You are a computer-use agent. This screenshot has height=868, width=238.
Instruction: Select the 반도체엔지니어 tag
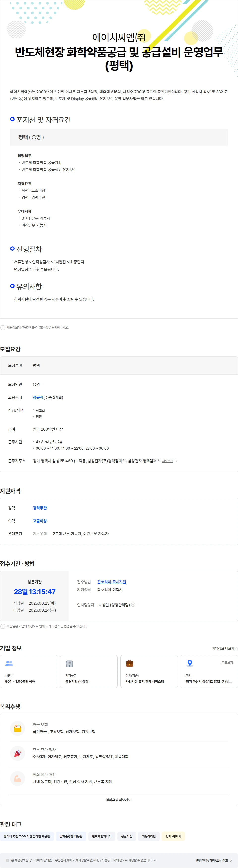(x=102, y=836)
